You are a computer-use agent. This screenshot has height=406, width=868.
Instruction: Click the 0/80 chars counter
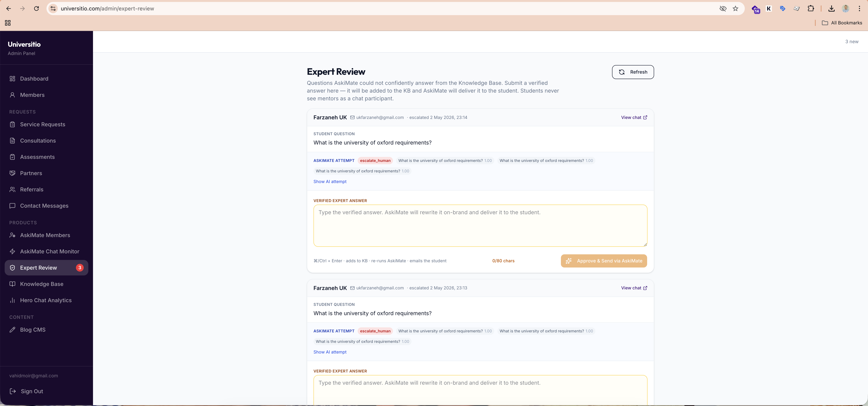click(x=503, y=261)
